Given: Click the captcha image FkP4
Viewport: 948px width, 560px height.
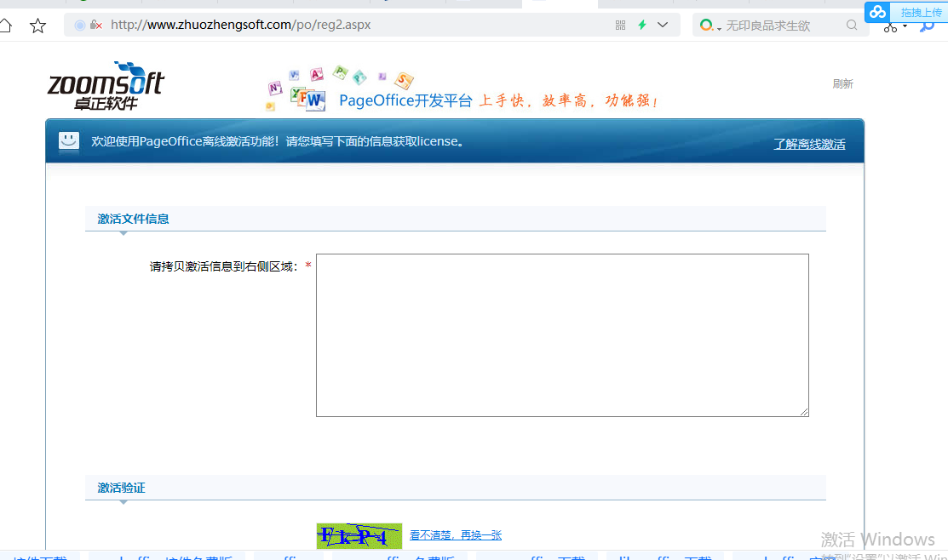Looking at the screenshot, I should [359, 536].
